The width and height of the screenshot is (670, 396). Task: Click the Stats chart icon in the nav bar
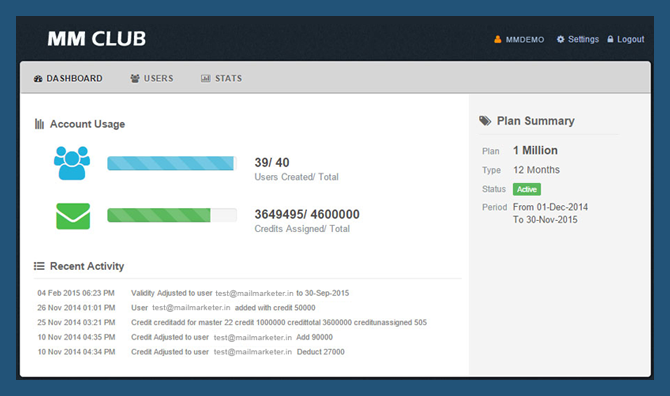tap(206, 79)
